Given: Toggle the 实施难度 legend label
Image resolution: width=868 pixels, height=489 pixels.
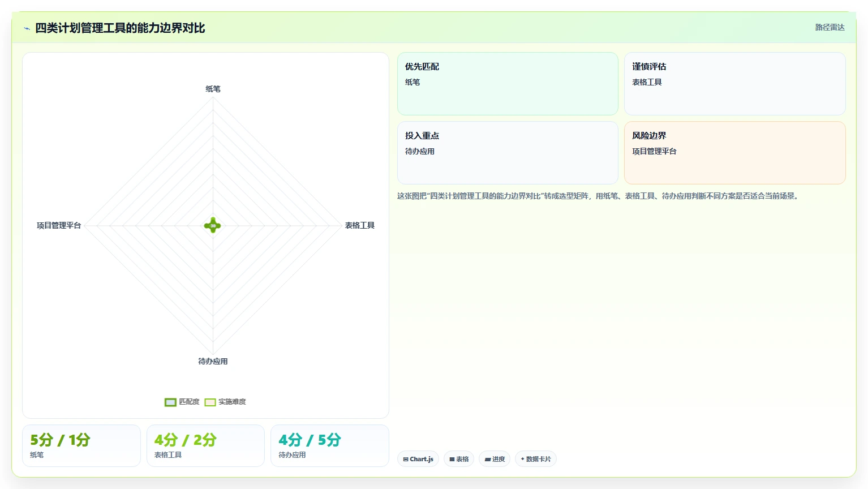Looking at the screenshot, I should 232,402.
